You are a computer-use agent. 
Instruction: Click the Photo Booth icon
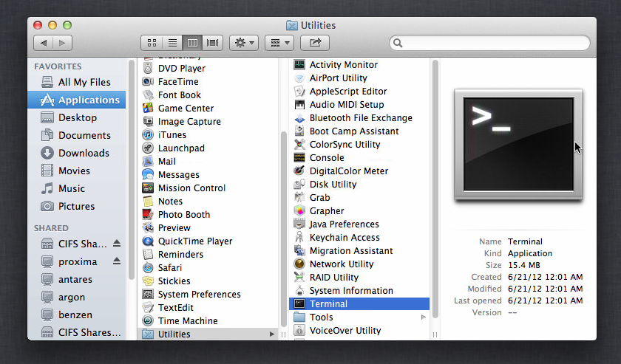coord(148,214)
